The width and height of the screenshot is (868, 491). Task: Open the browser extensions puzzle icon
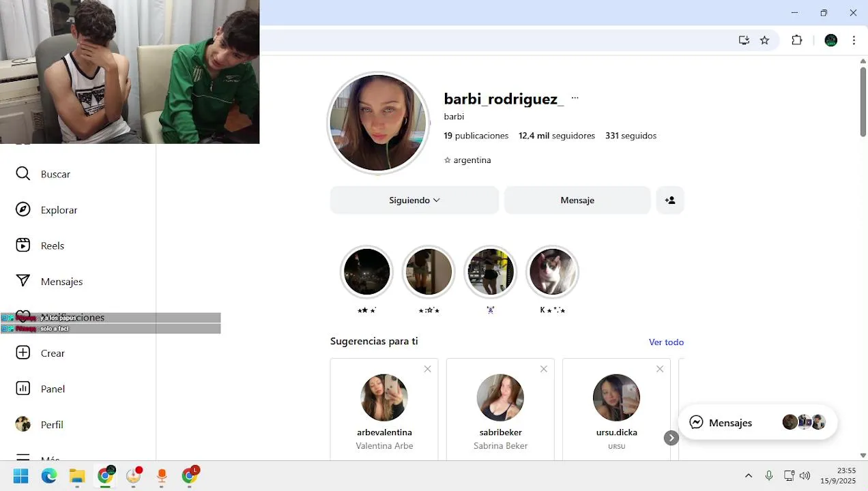coord(797,40)
